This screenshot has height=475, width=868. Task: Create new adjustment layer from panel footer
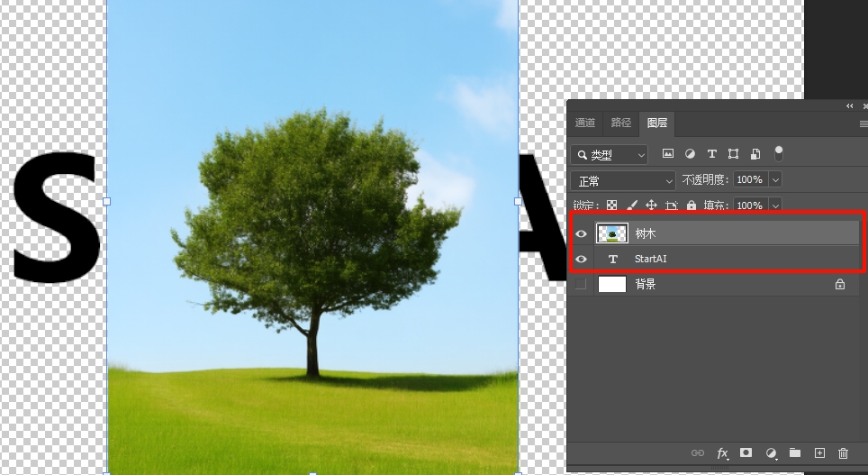point(771,453)
